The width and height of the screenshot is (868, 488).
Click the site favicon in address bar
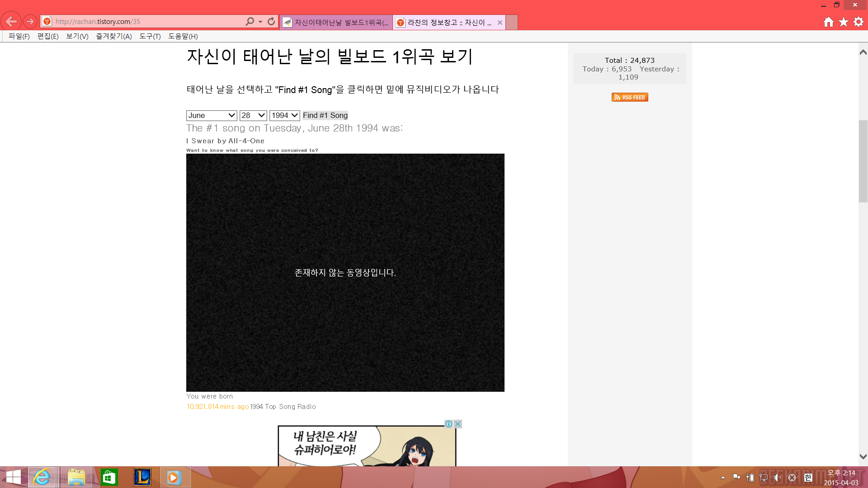click(x=47, y=21)
